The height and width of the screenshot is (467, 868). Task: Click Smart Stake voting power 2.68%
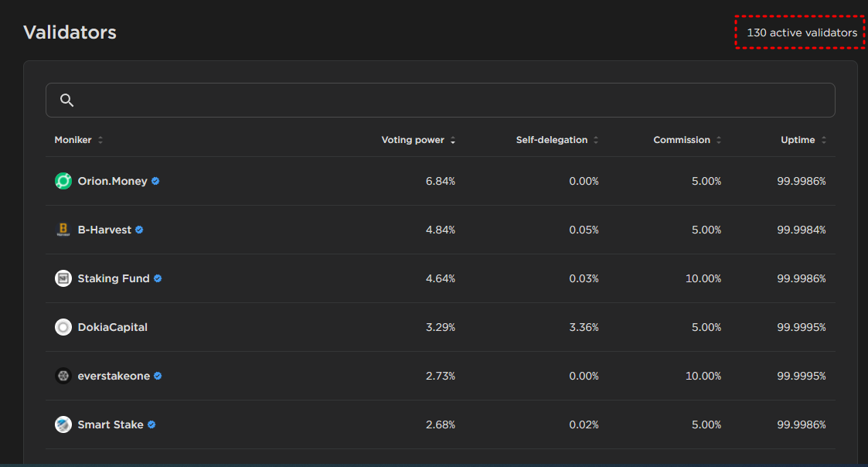point(441,425)
